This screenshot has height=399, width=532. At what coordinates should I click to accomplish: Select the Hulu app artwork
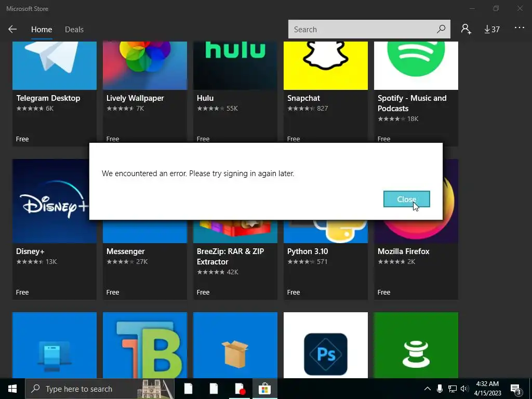pyautogui.click(x=235, y=66)
